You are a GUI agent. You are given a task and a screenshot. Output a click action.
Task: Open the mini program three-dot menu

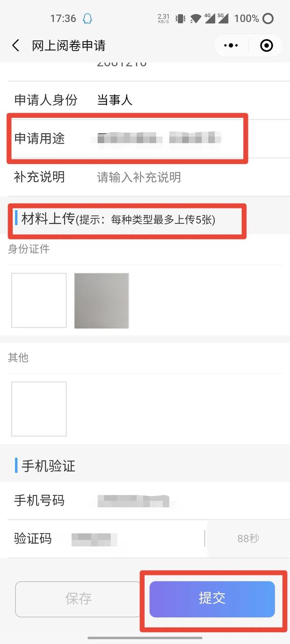(231, 45)
